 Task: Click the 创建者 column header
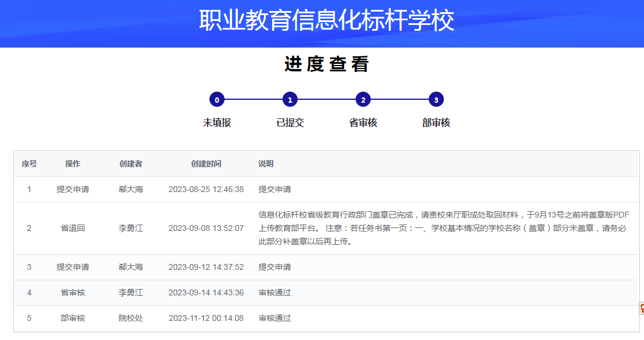click(x=131, y=164)
